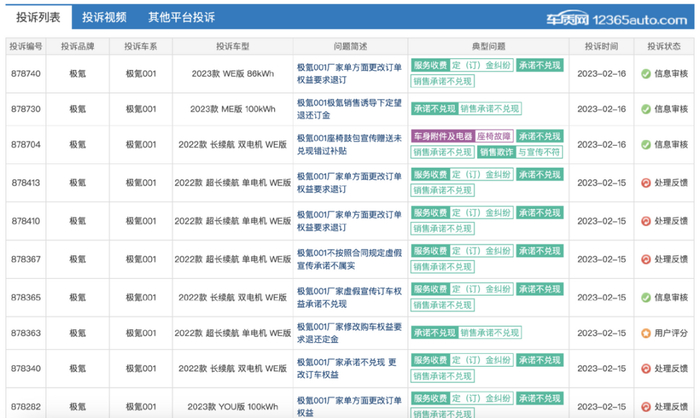Click the 定(订)金纠纷 tag in row 878340

pos(481,360)
